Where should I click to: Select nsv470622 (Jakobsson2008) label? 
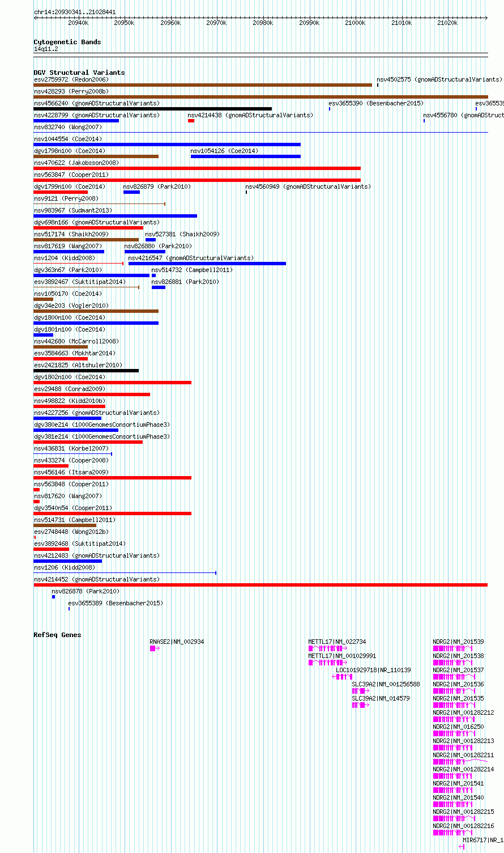(x=76, y=163)
